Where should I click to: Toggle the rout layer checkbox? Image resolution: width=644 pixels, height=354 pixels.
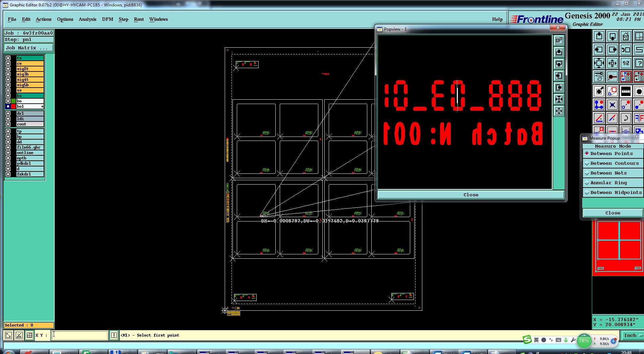(x=8, y=124)
